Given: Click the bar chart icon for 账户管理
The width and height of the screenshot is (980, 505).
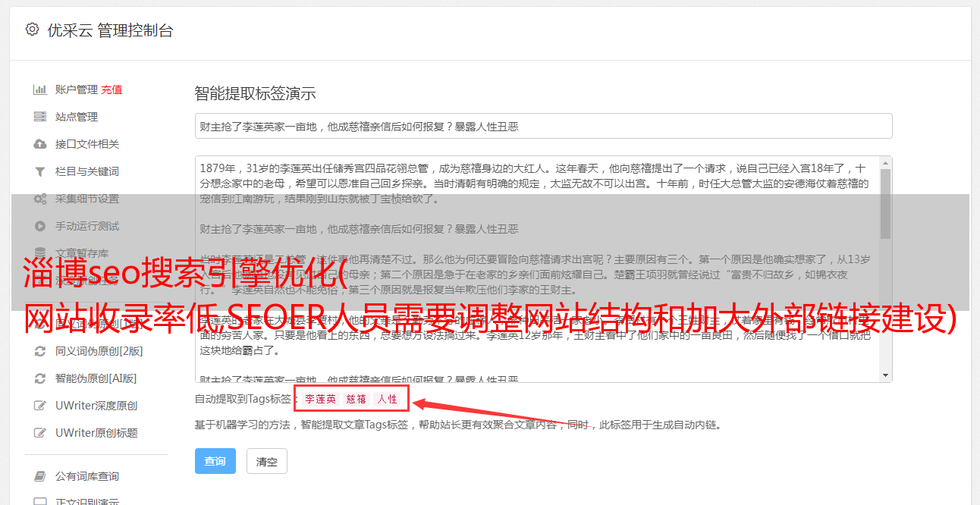Looking at the screenshot, I should click(40, 89).
